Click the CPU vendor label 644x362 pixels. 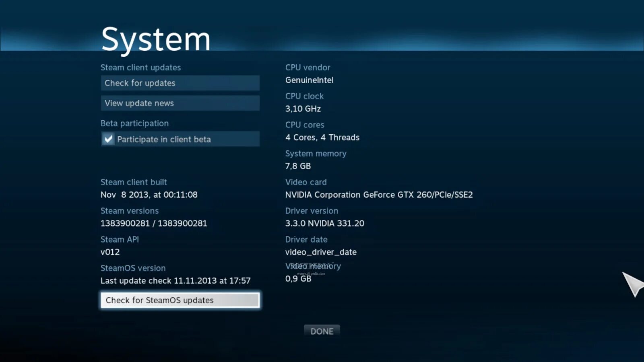(308, 67)
